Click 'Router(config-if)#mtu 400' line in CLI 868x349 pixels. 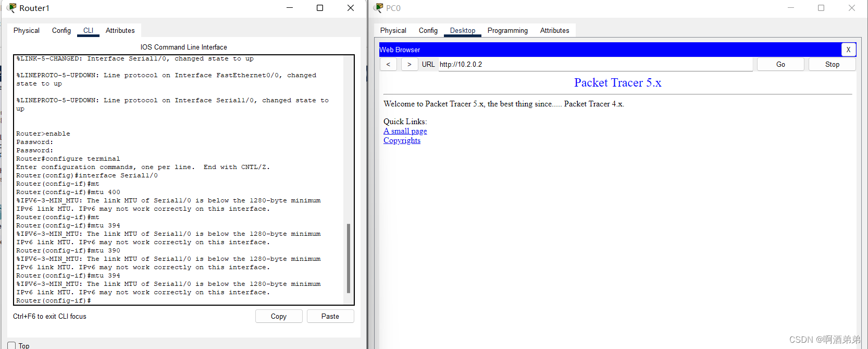click(x=68, y=192)
